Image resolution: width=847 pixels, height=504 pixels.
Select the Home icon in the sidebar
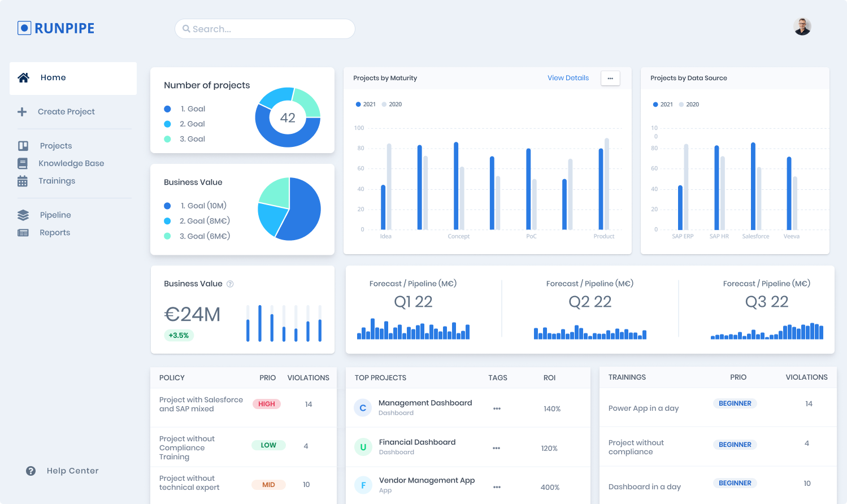[23, 77]
